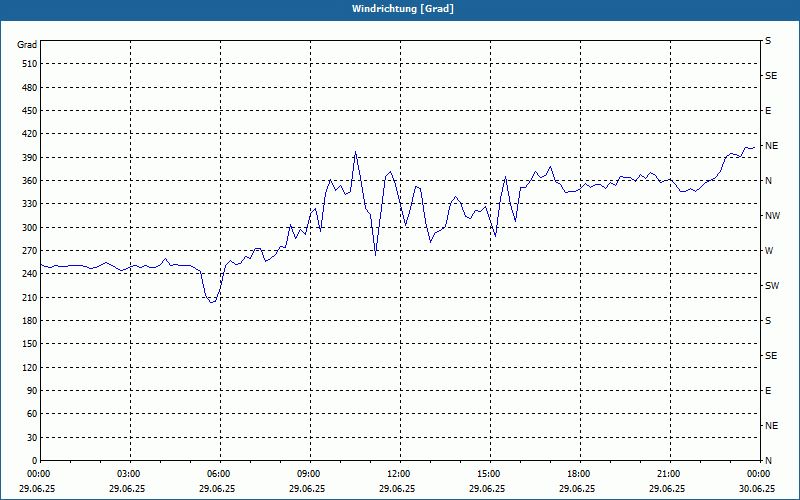Click the wind line's lowest dip before 06:00
Viewport: 800px width, 500px height.
(x=212, y=302)
